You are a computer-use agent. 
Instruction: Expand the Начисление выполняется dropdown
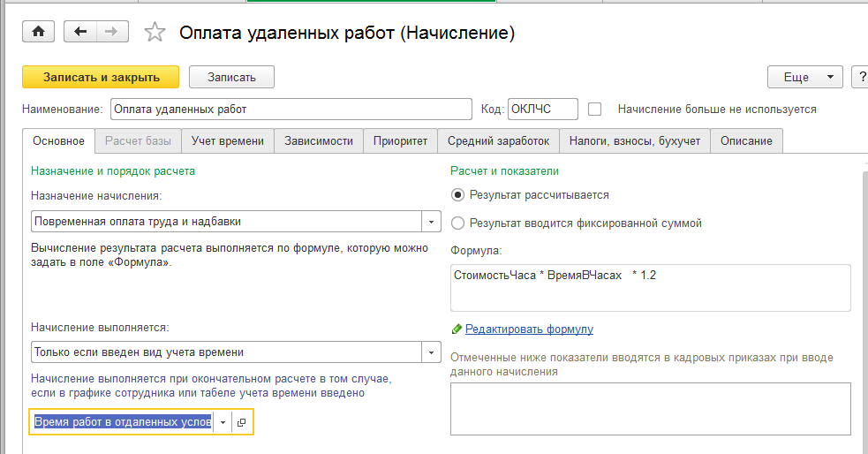(431, 352)
